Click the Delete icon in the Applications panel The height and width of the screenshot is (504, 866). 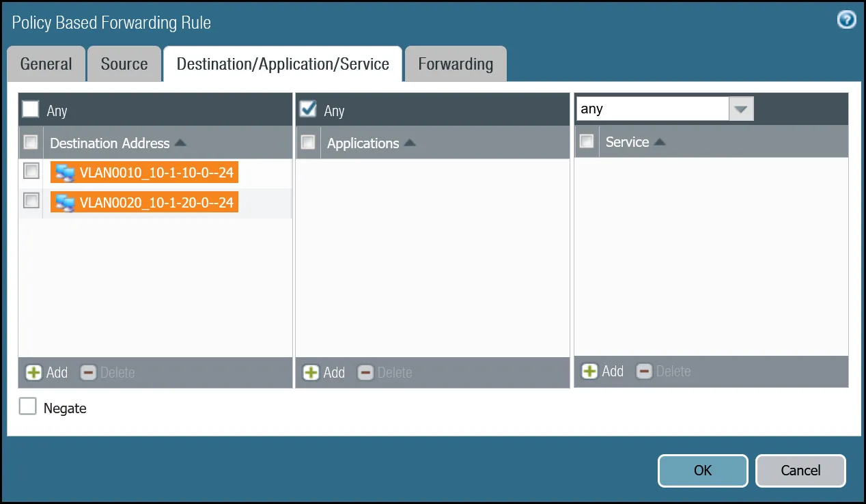point(366,373)
